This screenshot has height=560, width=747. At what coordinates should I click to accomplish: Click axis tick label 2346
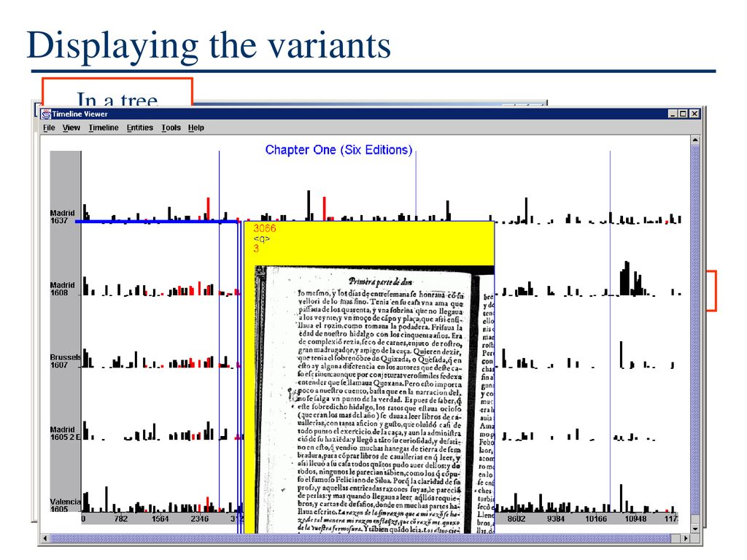(200, 519)
